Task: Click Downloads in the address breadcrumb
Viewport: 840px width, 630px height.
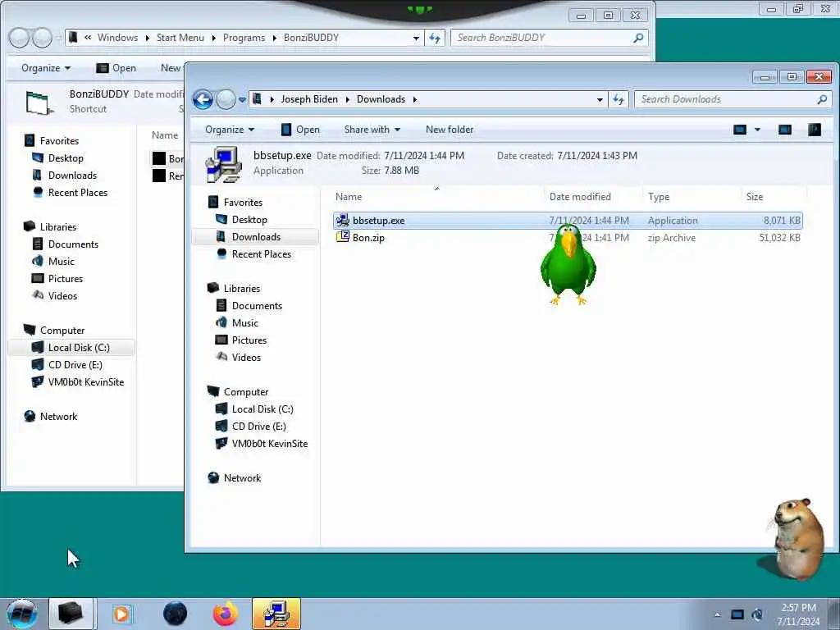Action: tap(381, 99)
